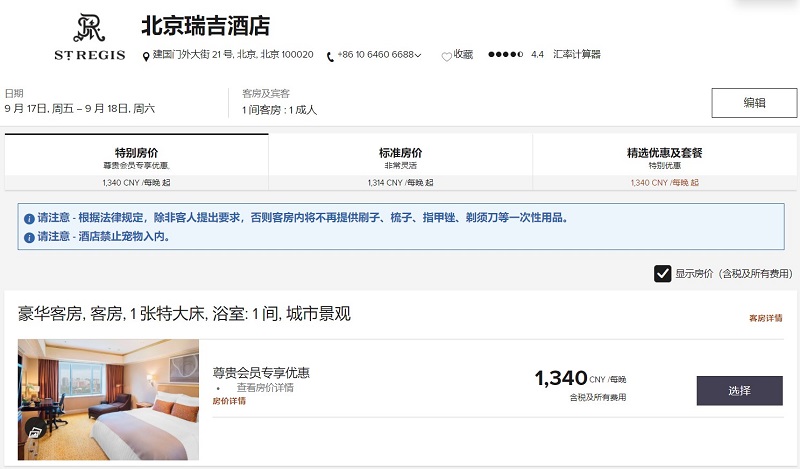This screenshot has width=800, height=469.
Task: Expand the phone number dropdown chevron
Action: (418, 55)
